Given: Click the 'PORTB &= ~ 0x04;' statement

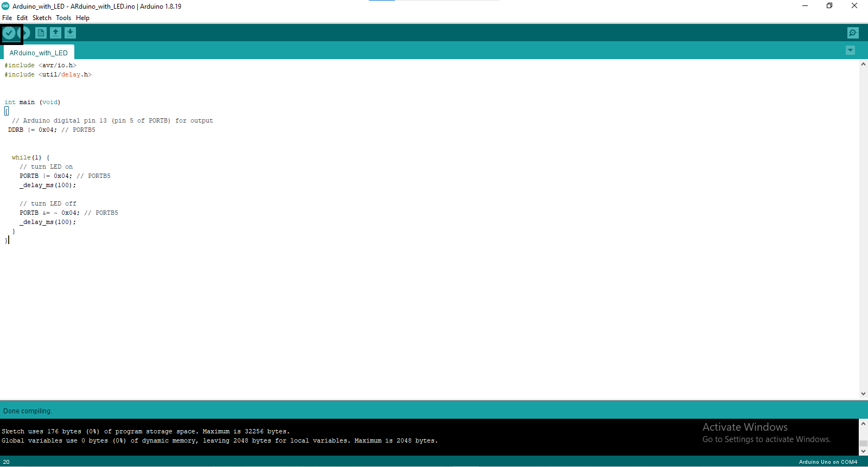Looking at the screenshot, I should click(x=50, y=213).
